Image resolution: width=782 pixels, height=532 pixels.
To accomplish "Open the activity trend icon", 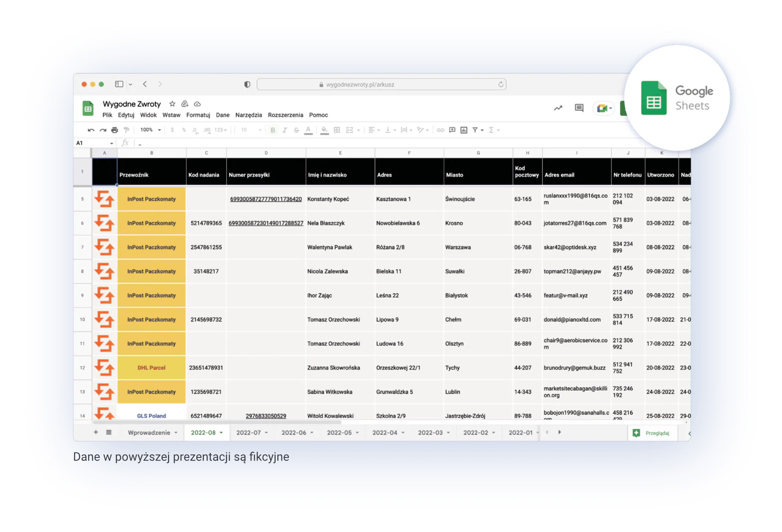I will tap(558, 108).
